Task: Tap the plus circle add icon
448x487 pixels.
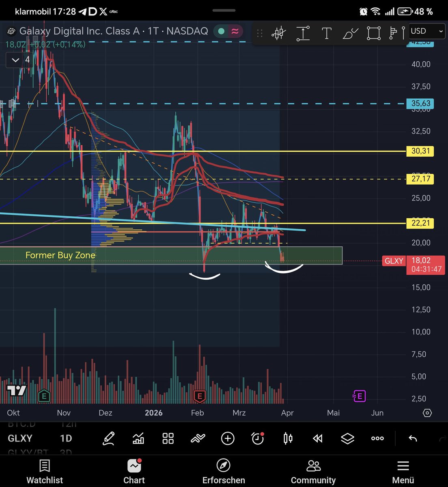Action: tap(228, 438)
